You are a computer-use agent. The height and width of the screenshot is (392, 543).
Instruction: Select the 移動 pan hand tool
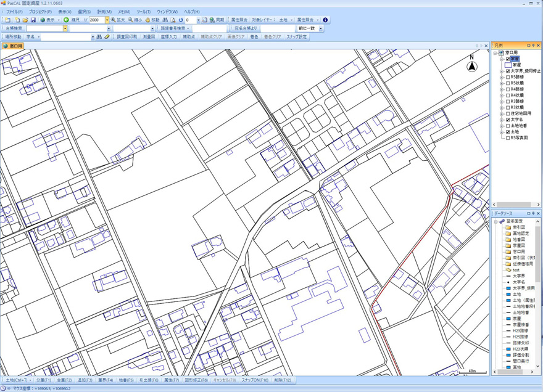pyautogui.click(x=152, y=20)
